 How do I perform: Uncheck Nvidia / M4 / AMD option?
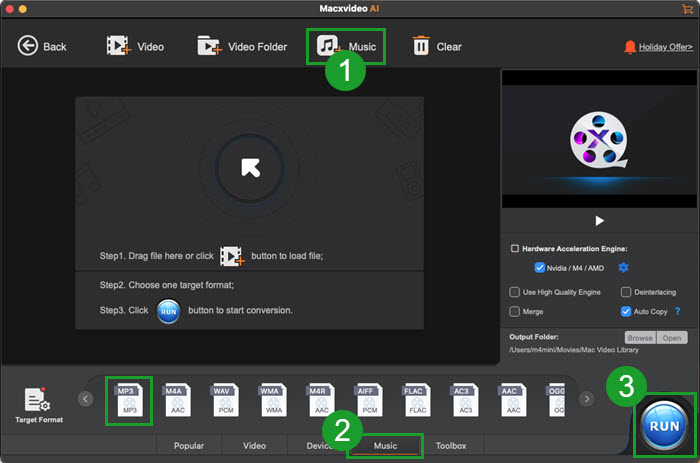point(539,267)
